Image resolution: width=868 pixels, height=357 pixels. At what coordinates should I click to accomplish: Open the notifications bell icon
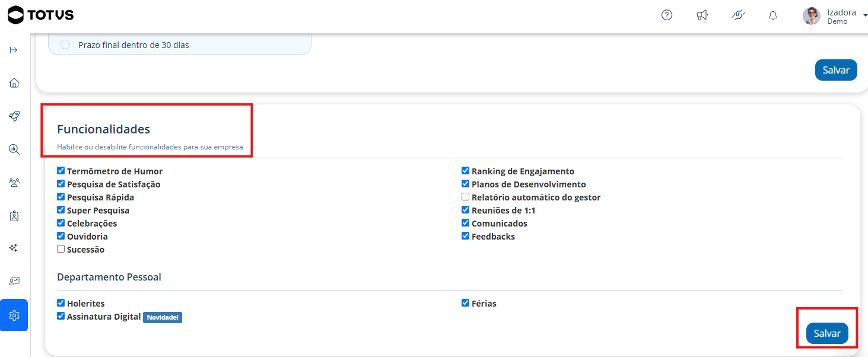[773, 15]
